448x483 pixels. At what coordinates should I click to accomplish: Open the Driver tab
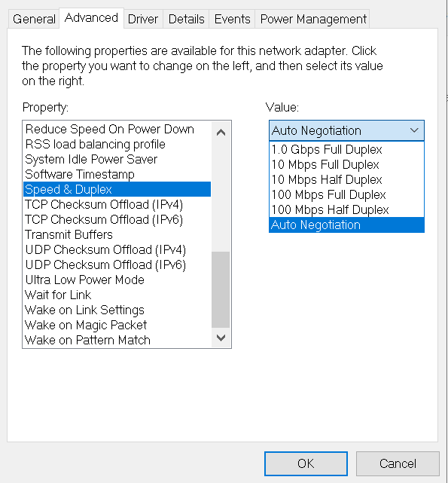[x=143, y=19]
